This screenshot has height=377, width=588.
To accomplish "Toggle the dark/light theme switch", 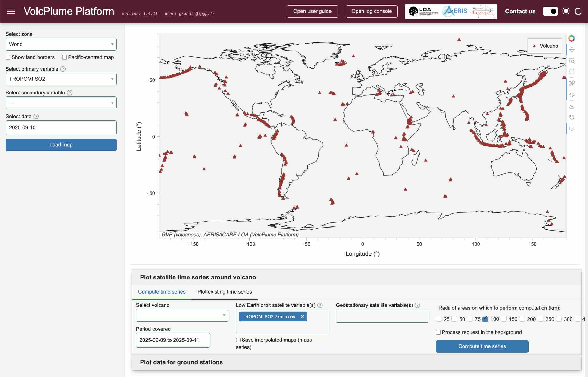I will pos(550,11).
